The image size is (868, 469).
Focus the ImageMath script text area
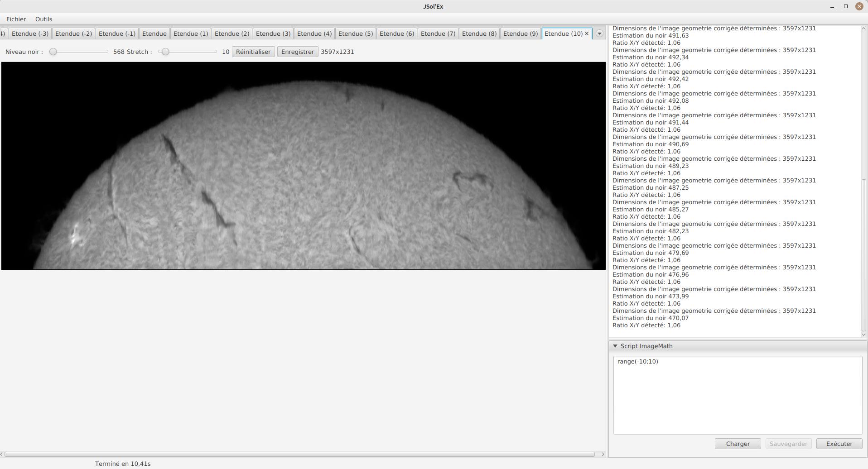pyautogui.click(x=737, y=395)
